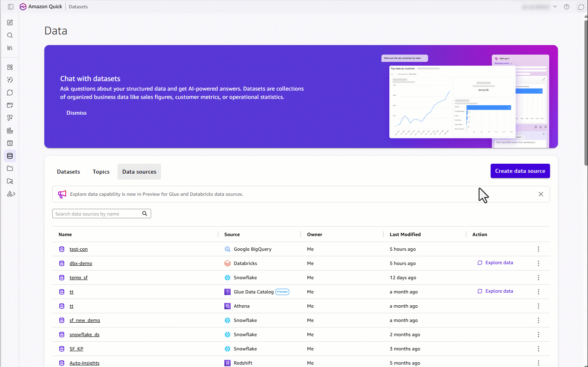Close the Explore data preview notice
The height and width of the screenshot is (367, 588).
point(541,194)
